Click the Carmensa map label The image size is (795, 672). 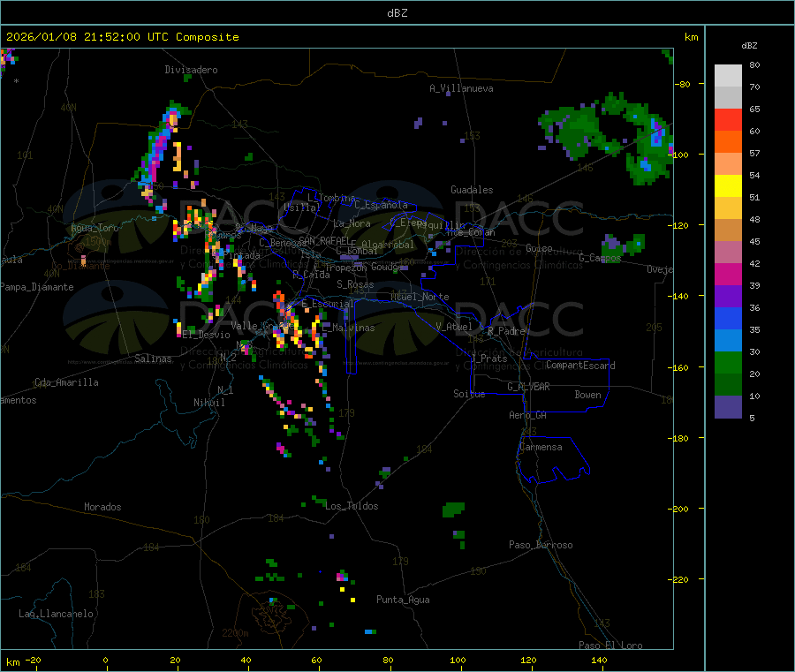click(x=541, y=447)
